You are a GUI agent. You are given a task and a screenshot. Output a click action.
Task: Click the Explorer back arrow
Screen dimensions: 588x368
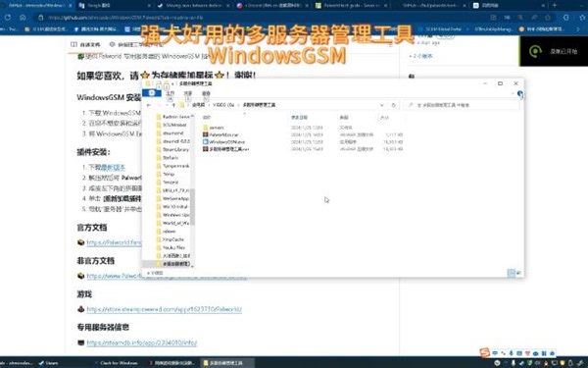(x=149, y=105)
